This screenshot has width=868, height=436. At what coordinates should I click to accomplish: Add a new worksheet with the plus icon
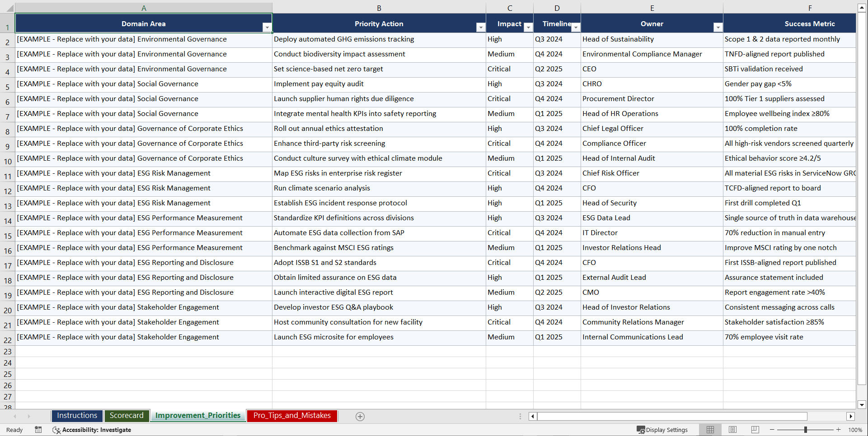360,416
